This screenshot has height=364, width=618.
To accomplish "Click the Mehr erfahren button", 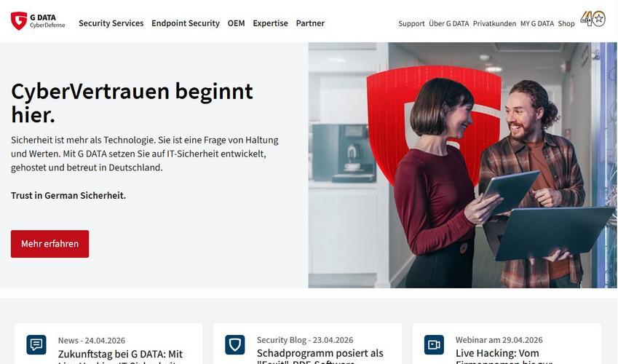I will pos(50,244).
